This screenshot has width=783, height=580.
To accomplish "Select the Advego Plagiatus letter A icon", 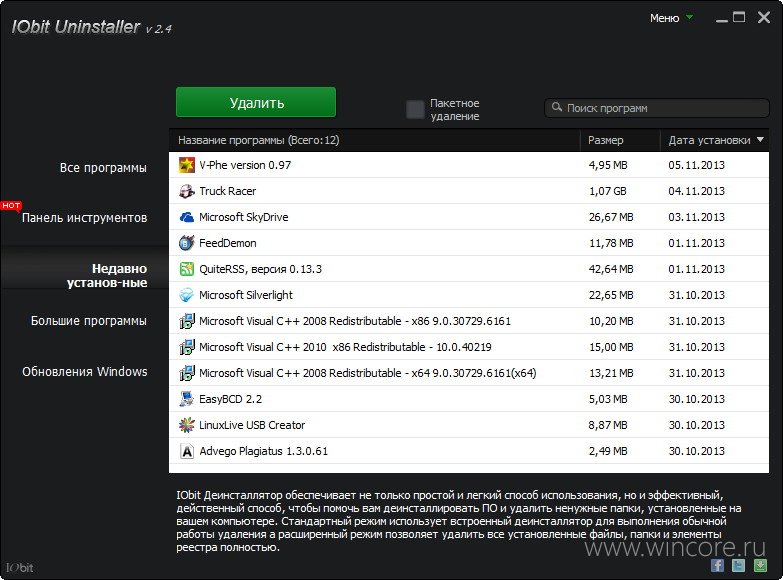I will point(186,451).
